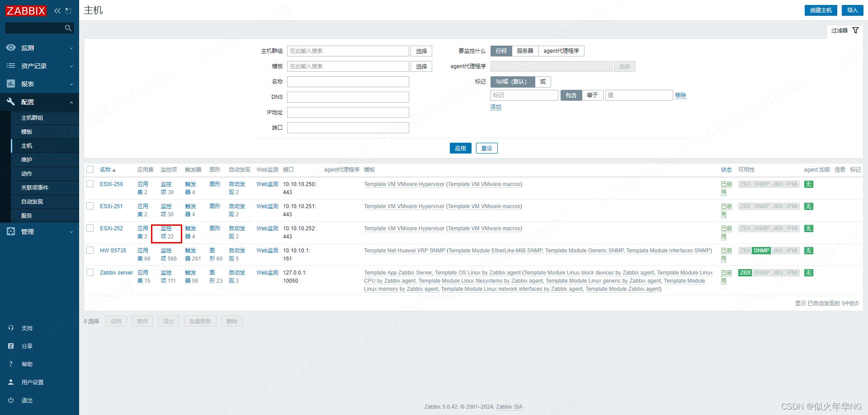
Task: Collapse the 配置 menu chevron
Action: 71,103
